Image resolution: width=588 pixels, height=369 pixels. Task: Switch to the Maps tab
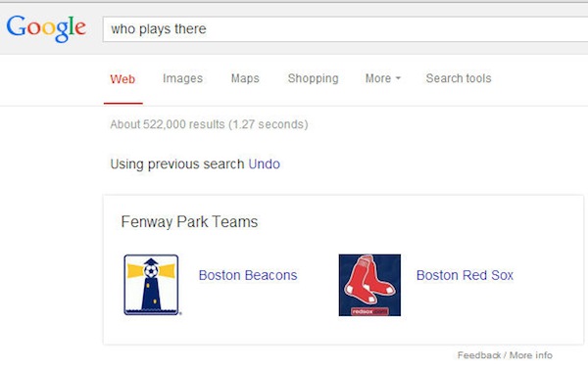(245, 78)
